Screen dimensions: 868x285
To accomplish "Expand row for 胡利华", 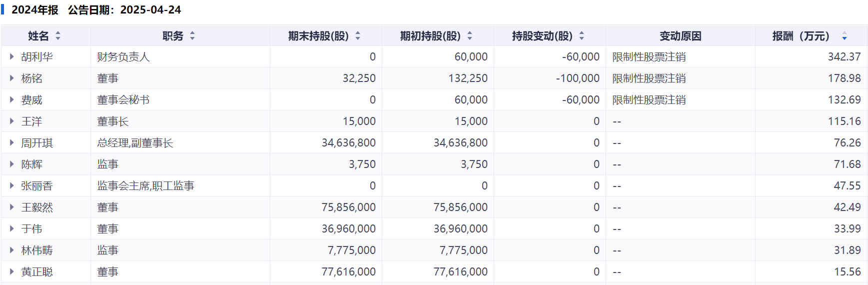I will coord(12,57).
